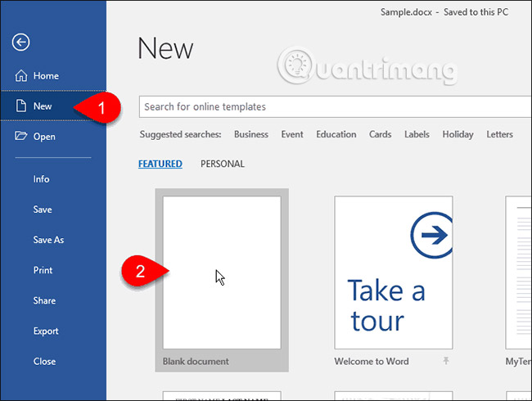Click the Blank document label
532x401 pixels.
[196, 361]
